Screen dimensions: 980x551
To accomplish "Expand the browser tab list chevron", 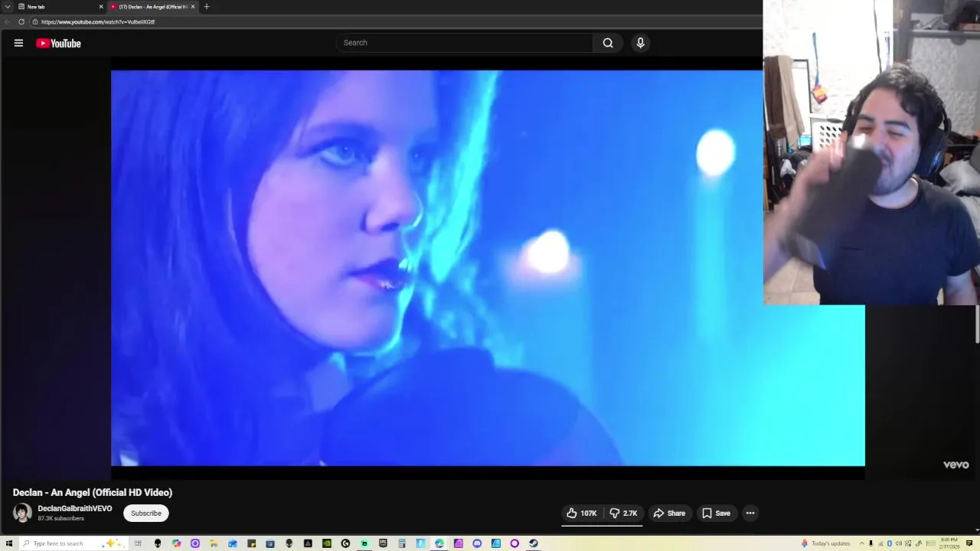I will 7,7.
